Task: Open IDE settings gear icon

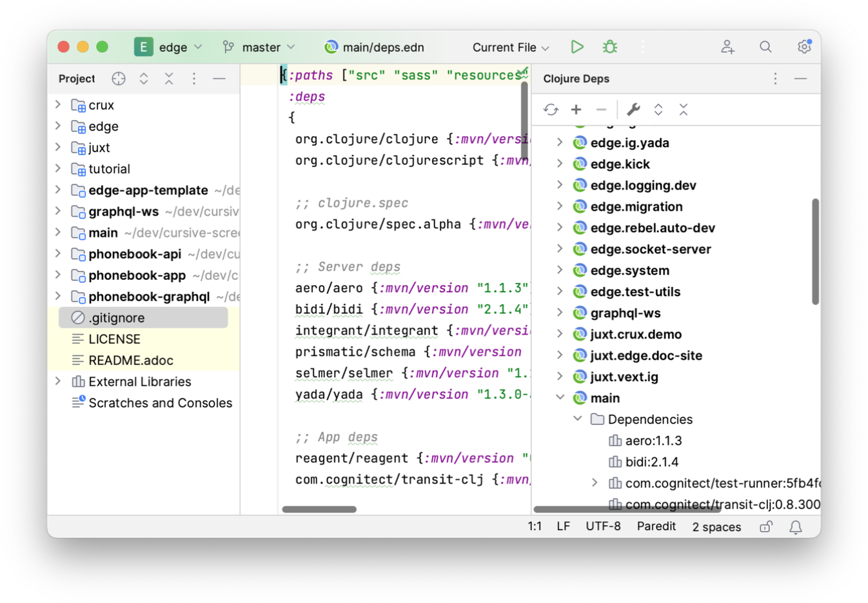Action: click(804, 47)
